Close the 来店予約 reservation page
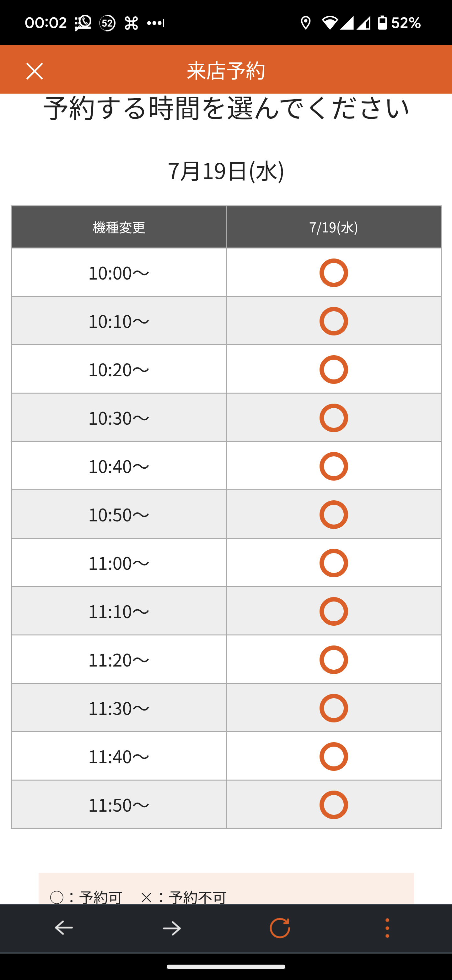 (x=35, y=71)
